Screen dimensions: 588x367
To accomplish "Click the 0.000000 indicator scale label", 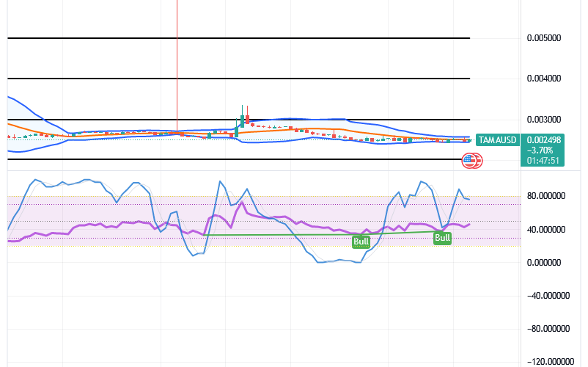I will [x=544, y=262].
